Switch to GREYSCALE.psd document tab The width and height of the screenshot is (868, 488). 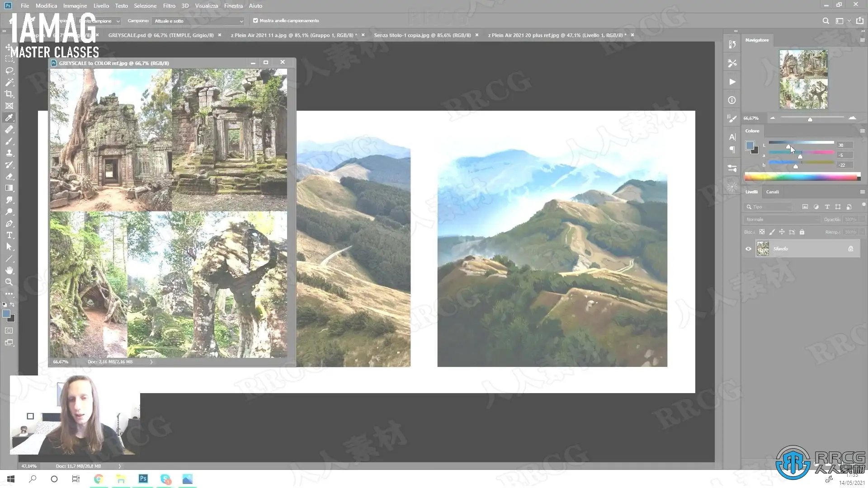coord(160,35)
